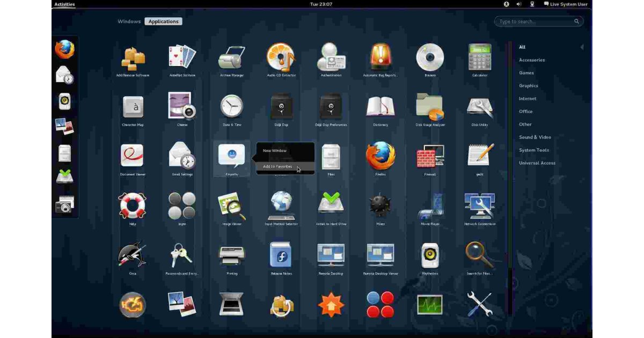Open the volume control in top bar

coord(519,4)
